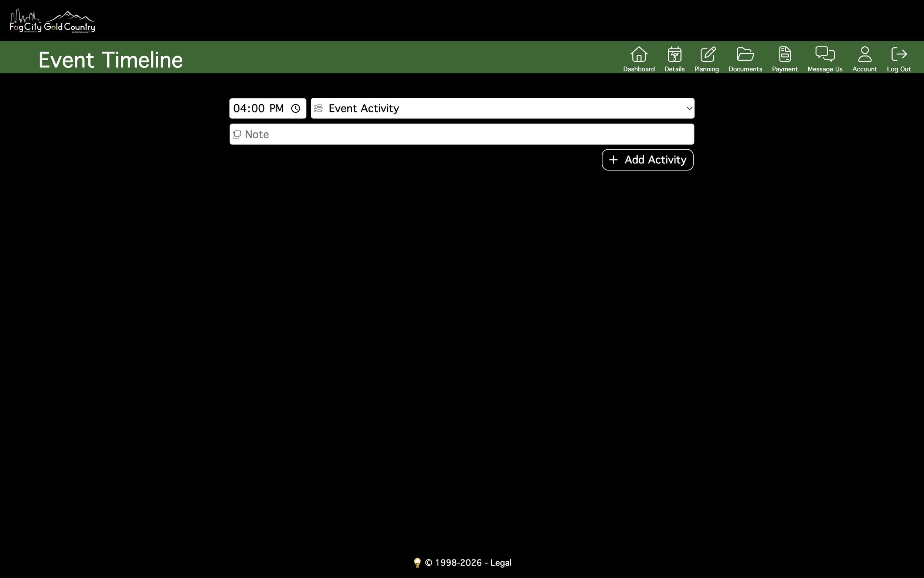Select the Documents label in nav bar

tap(745, 69)
